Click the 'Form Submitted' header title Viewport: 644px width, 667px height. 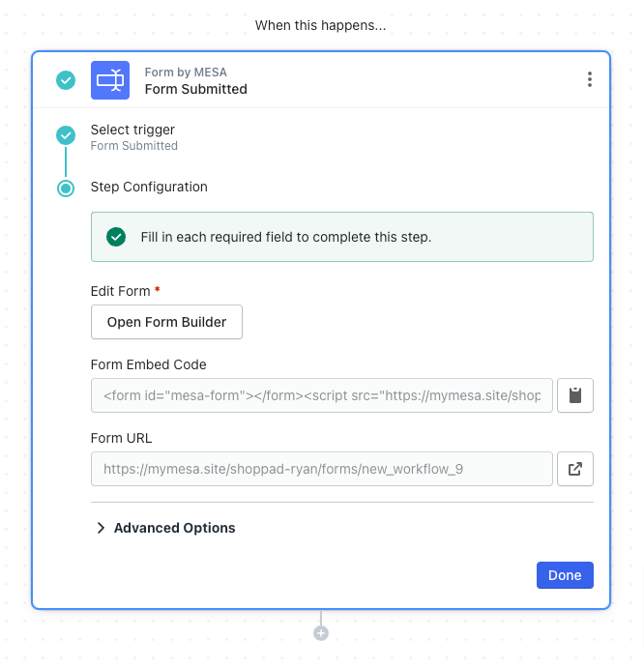click(195, 89)
